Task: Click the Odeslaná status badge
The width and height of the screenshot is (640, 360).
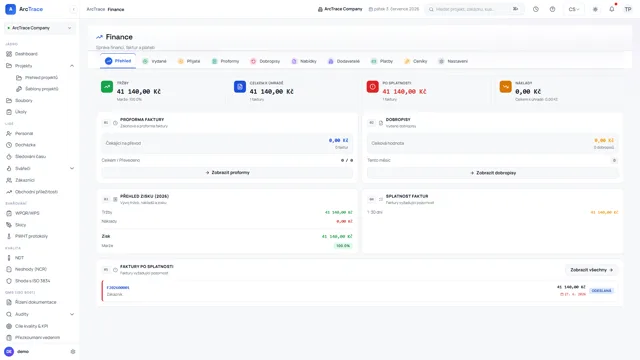Action: (602, 291)
